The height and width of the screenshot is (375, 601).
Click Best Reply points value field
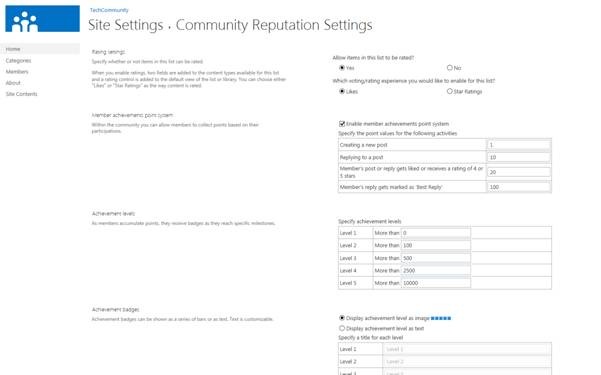click(519, 187)
